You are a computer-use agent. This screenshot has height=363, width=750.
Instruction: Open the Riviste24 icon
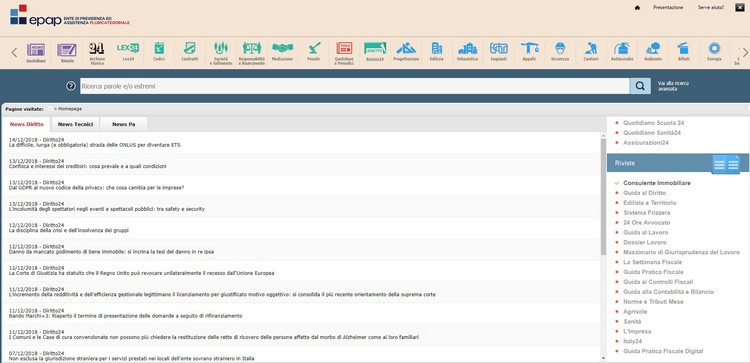point(375,52)
